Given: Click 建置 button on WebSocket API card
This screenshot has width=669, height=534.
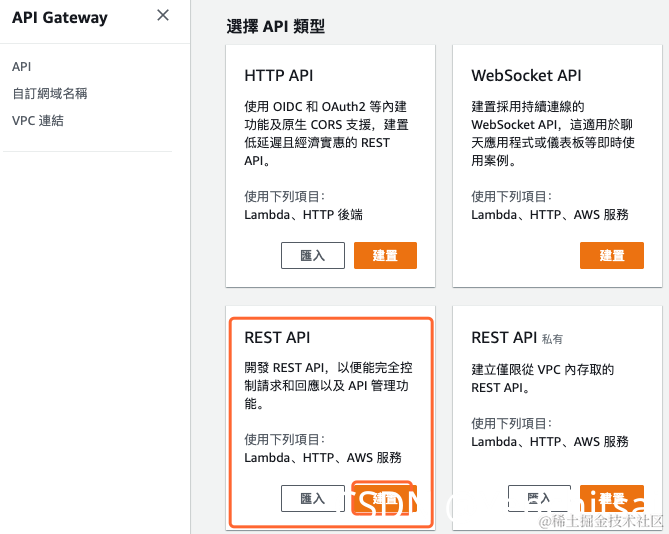Looking at the screenshot, I should (612, 255).
